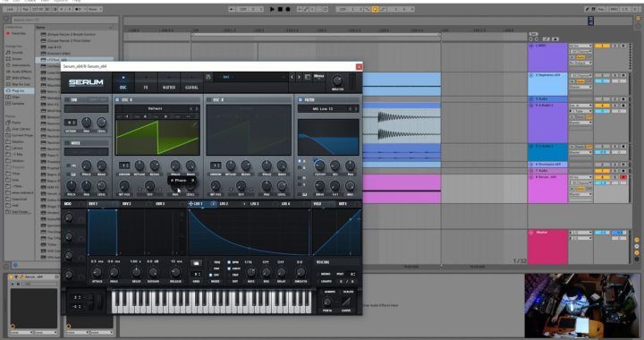Adjust Serum's MASTER volume knob

point(337,81)
